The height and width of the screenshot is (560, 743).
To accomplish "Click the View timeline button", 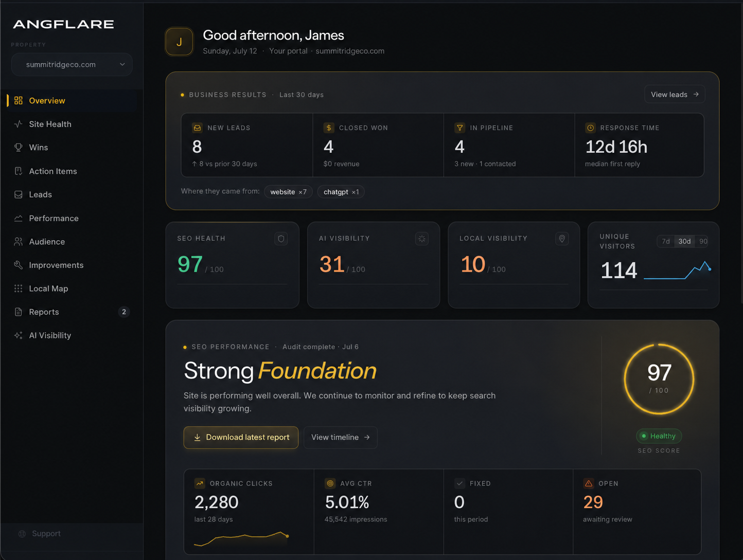I will [x=341, y=438].
